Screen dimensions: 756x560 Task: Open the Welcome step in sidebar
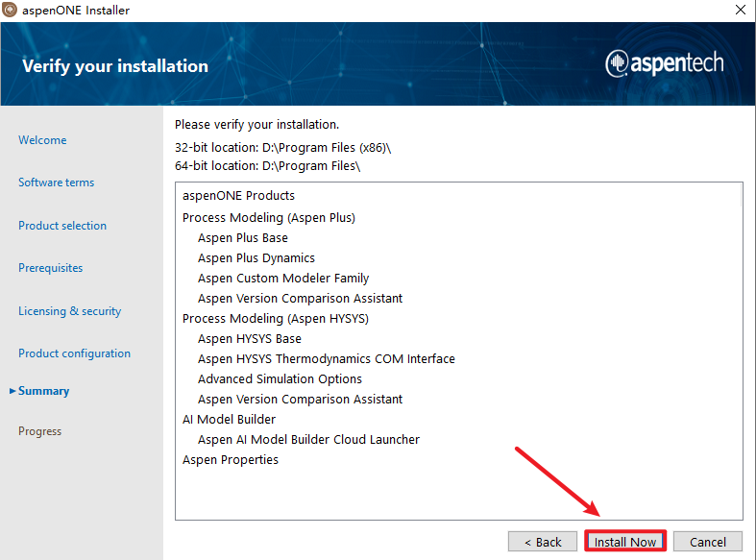[42, 140]
